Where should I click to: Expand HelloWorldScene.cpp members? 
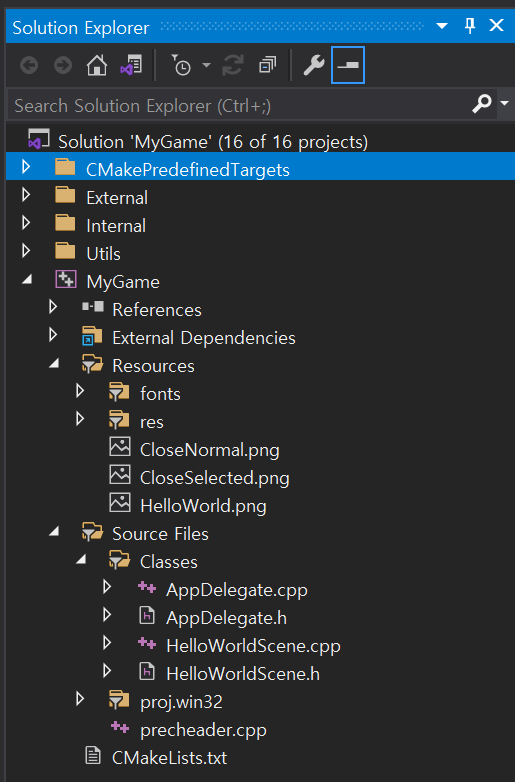(x=107, y=642)
